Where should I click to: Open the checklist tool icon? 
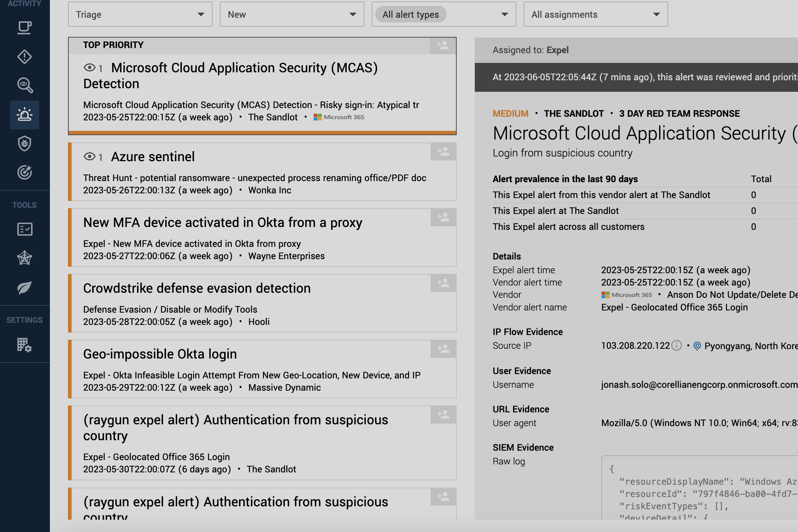click(x=25, y=229)
